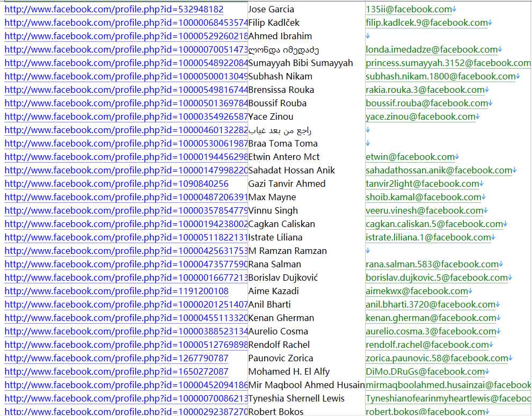
Task: Select the name Etwin Antero Mct
Action: point(284,157)
